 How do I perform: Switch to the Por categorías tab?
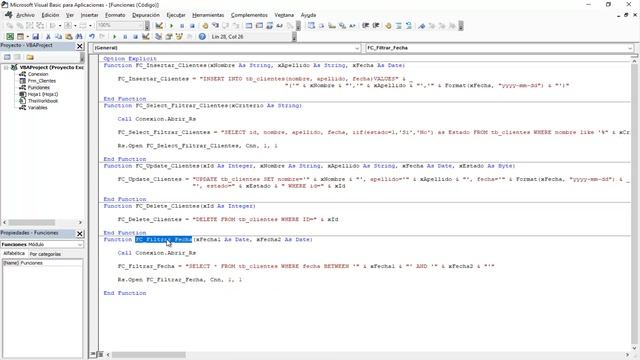pos(45,254)
